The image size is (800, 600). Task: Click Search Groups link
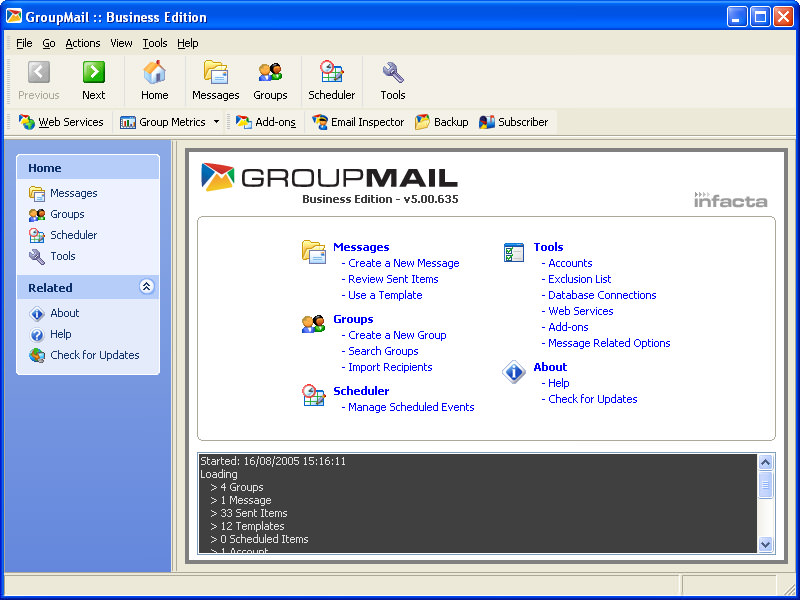[x=383, y=351]
